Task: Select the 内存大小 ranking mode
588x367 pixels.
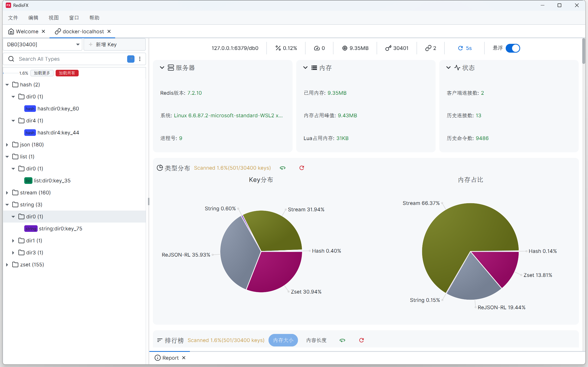Action: [x=283, y=340]
